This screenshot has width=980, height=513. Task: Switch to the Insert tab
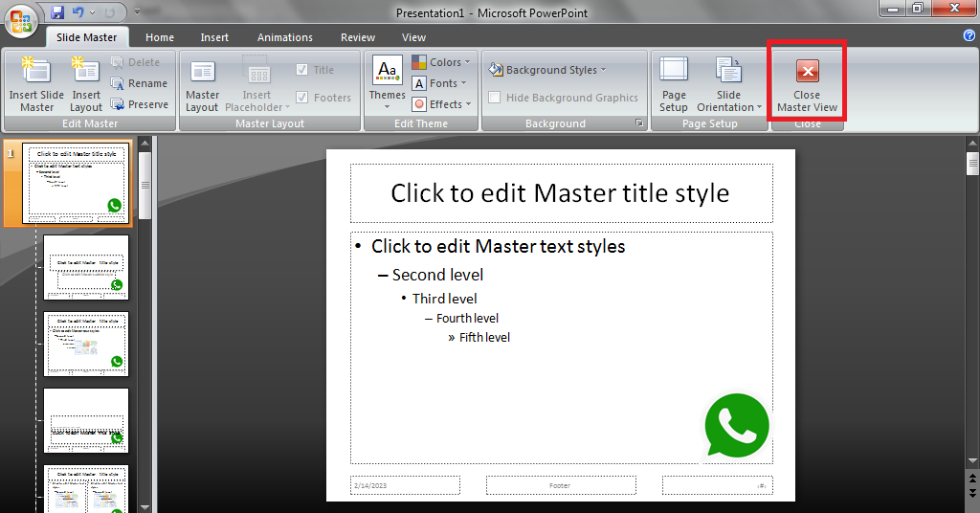[214, 37]
